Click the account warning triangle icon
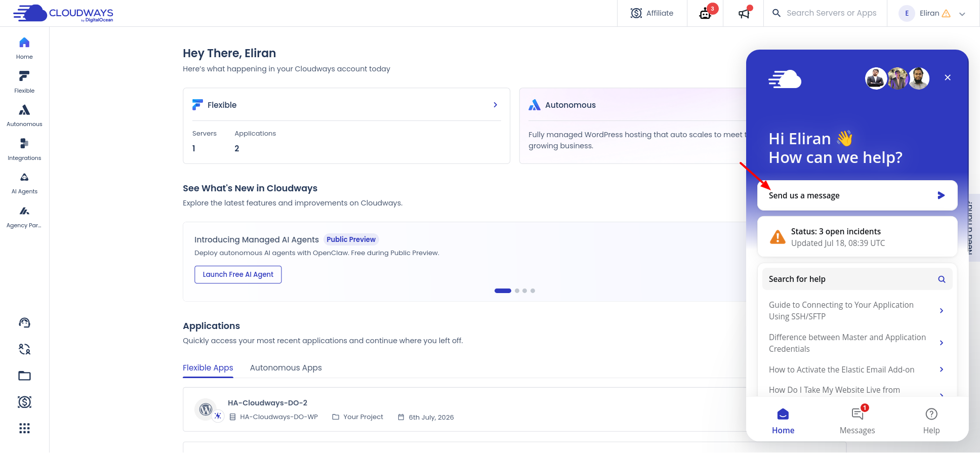Viewport: 980px width, 453px height. pyautogui.click(x=946, y=14)
